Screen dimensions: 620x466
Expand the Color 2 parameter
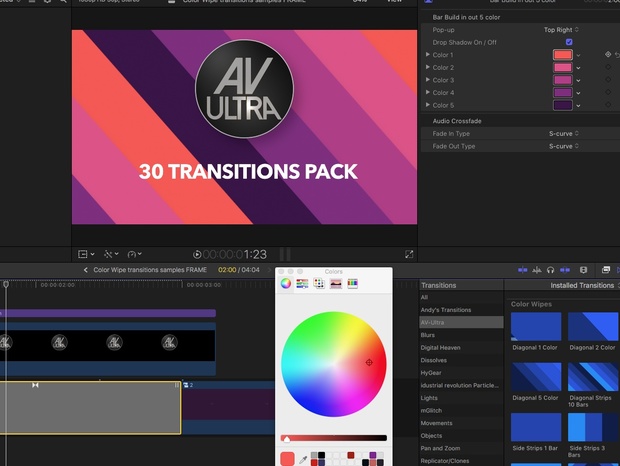pyautogui.click(x=427, y=67)
